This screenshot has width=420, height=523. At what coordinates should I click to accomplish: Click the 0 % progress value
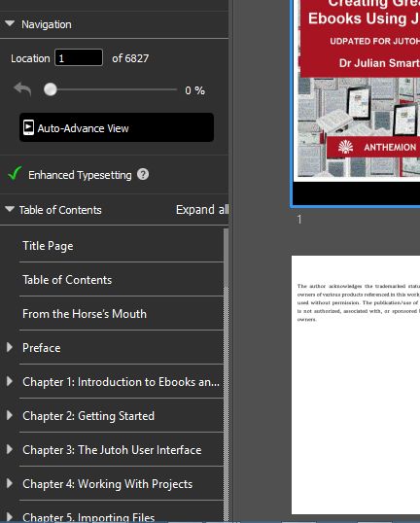click(x=194, y=90)
